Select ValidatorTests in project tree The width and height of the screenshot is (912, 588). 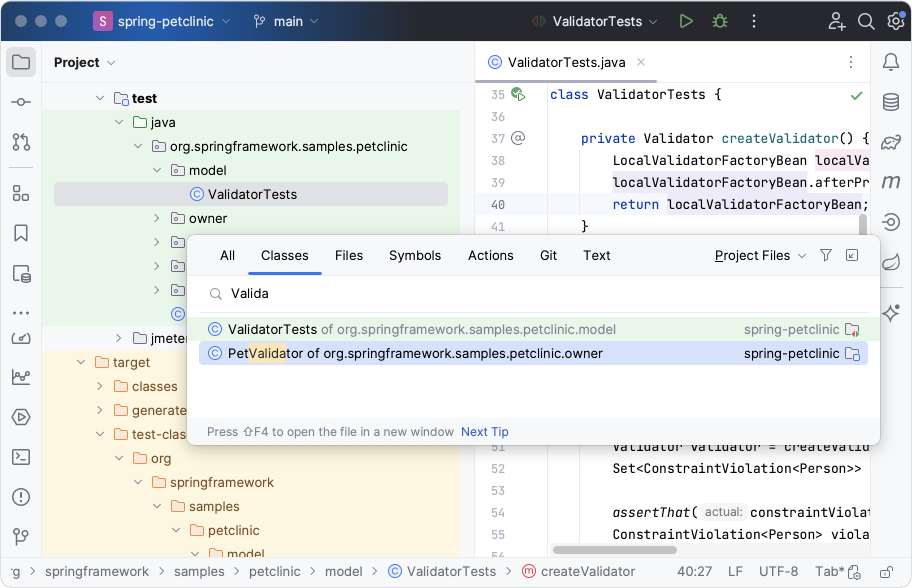tap(251, 194)
